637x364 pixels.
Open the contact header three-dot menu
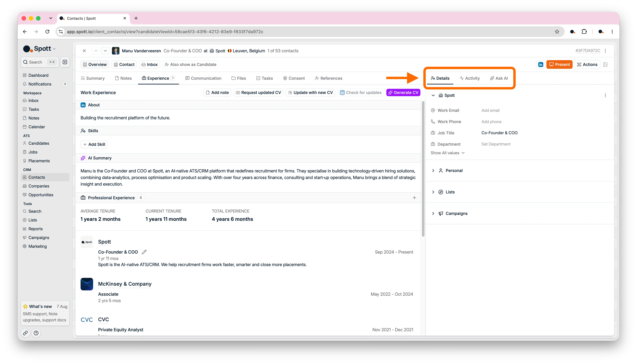click(605, 51)
